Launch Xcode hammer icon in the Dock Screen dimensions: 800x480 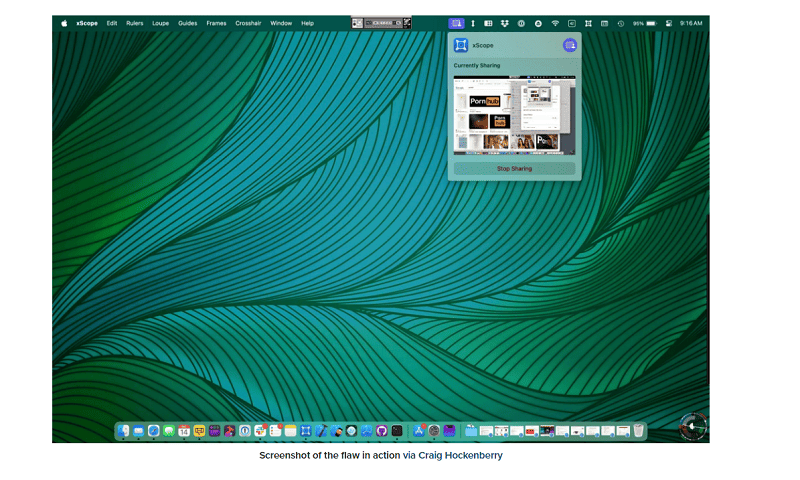point(321,431)
